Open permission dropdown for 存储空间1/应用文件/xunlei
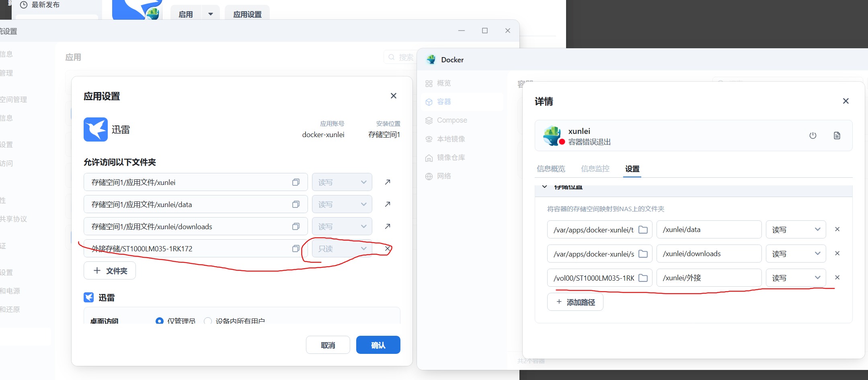Viewport: 868px width, 380px height. [x=342, y=182]
